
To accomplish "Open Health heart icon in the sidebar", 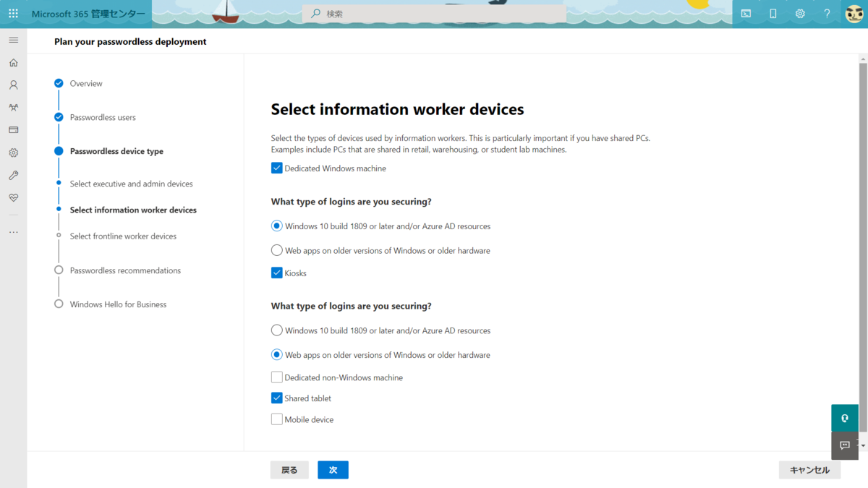I will (13, 197).
